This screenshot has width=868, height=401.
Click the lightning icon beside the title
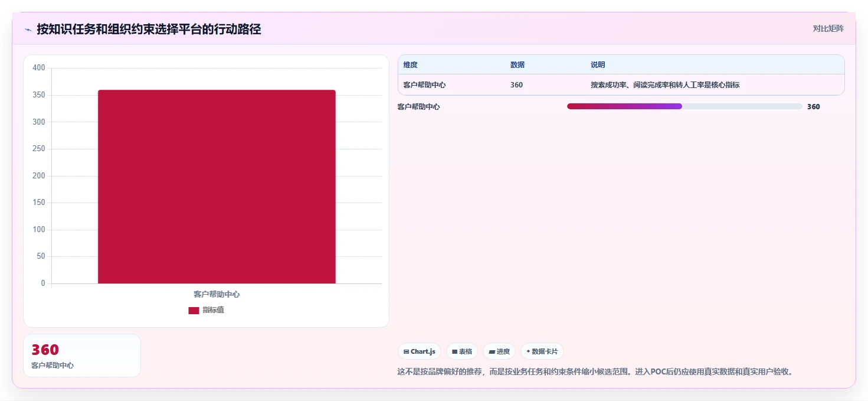pos(28,30)
